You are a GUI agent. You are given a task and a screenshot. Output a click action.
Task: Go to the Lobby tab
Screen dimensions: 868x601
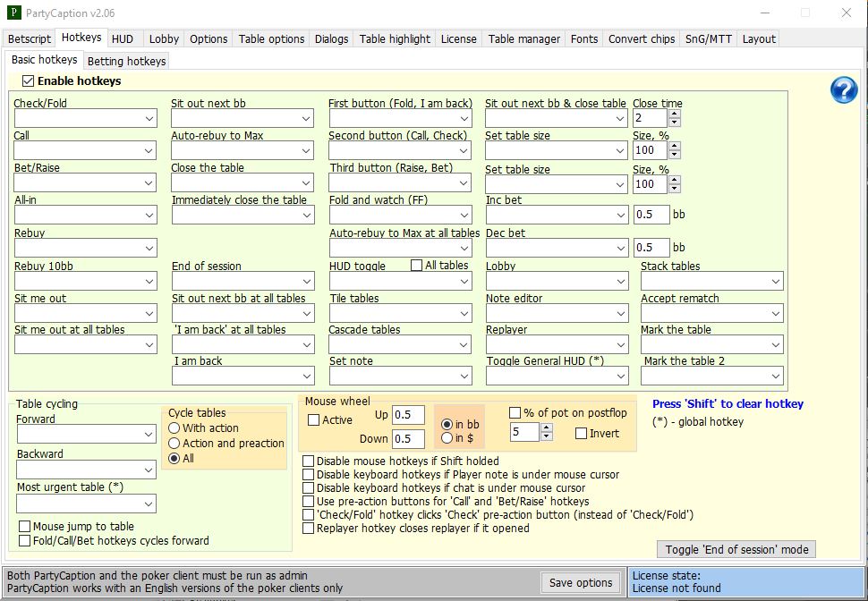(164, 39)
